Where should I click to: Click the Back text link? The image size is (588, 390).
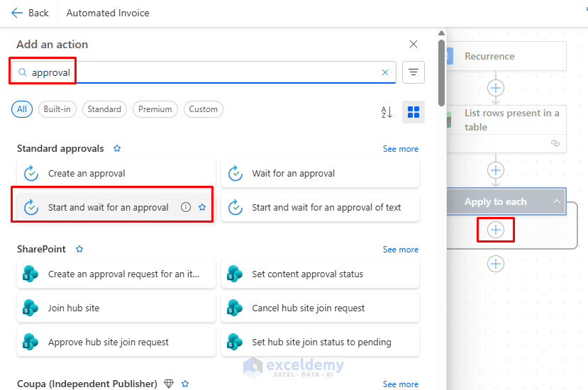(x=38, y=13)
